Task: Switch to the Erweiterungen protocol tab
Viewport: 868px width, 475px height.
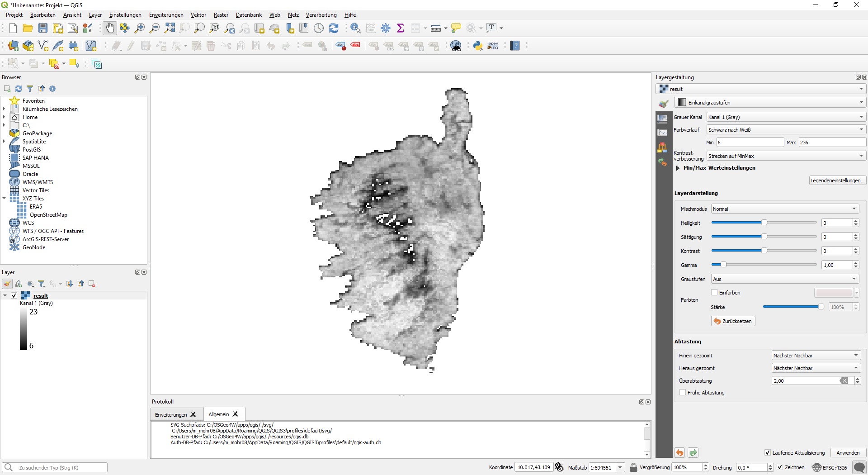Action: point(172,414)
